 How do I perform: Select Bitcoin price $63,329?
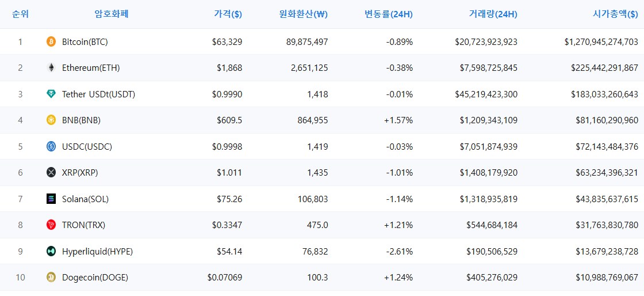pyautogui.click(x=227, y=41)
